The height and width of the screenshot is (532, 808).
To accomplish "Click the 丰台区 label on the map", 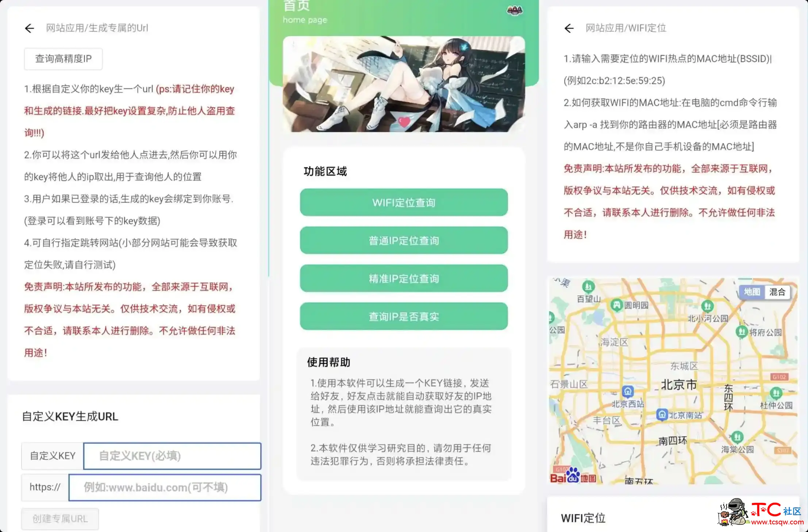I will coord(607,420).
